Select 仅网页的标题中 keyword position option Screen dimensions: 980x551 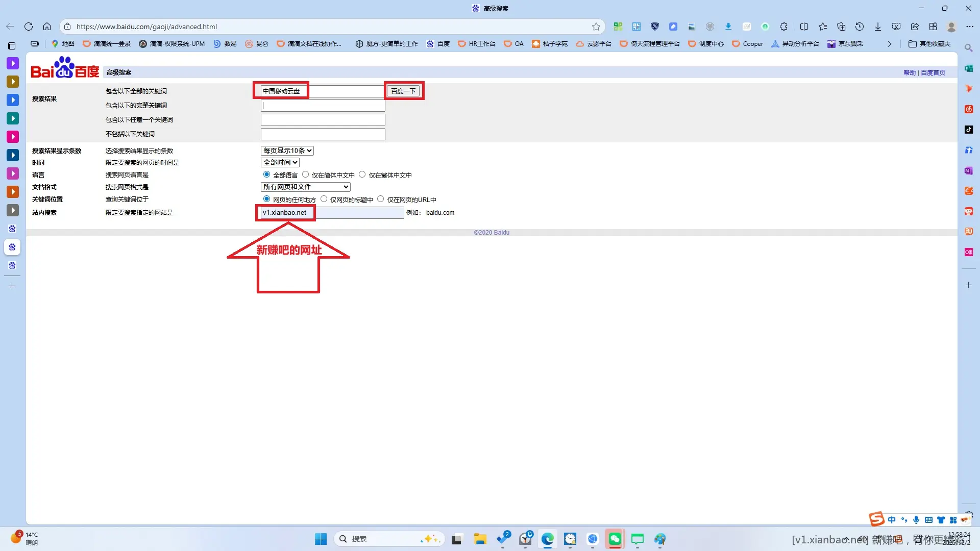tap(324, 199)
